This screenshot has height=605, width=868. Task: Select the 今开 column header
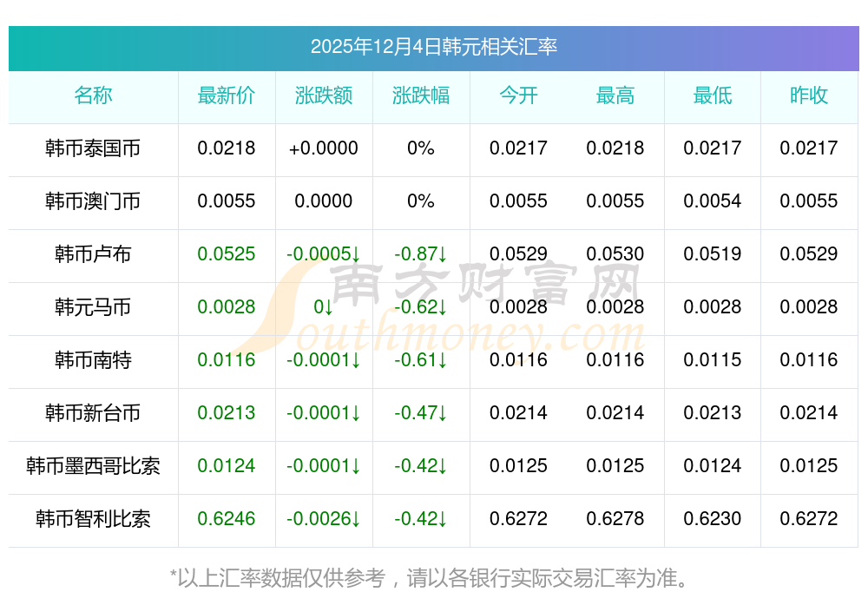point(518,95)
